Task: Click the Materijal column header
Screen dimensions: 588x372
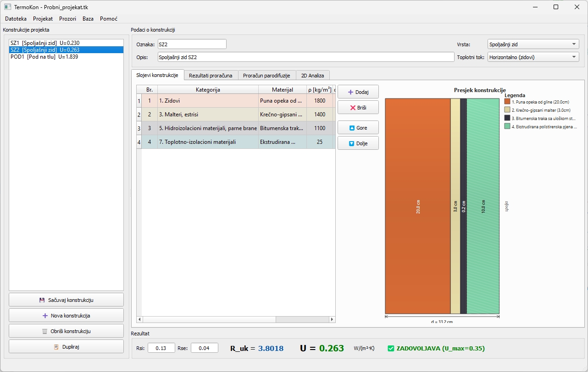Action: coord(283,90)
